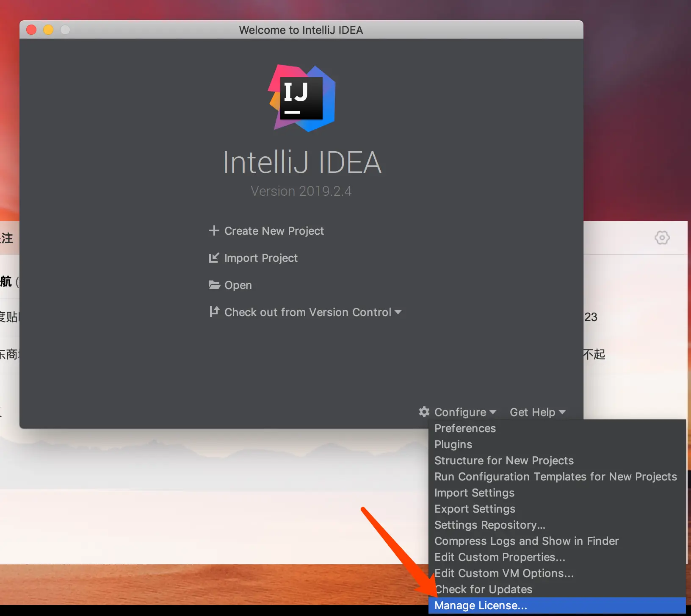
Task: Select Edit Custom VM Options...
Action: (557, 573)
